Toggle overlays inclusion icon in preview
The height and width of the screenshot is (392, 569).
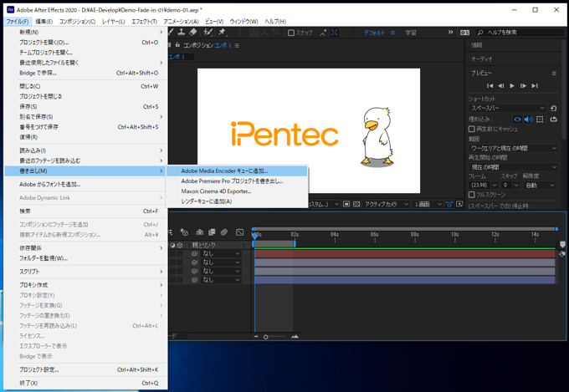(540, 119)
